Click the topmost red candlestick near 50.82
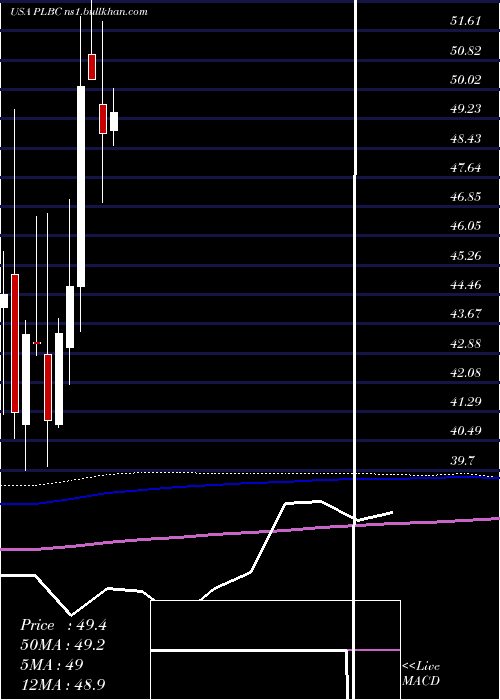The width and height of the screenshot is (500, 700). tap(92, 67)
